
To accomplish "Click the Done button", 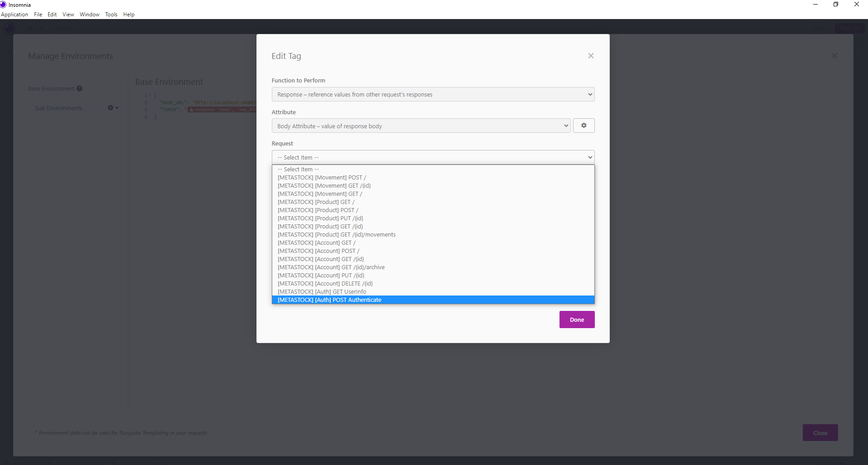I will 577,320.
